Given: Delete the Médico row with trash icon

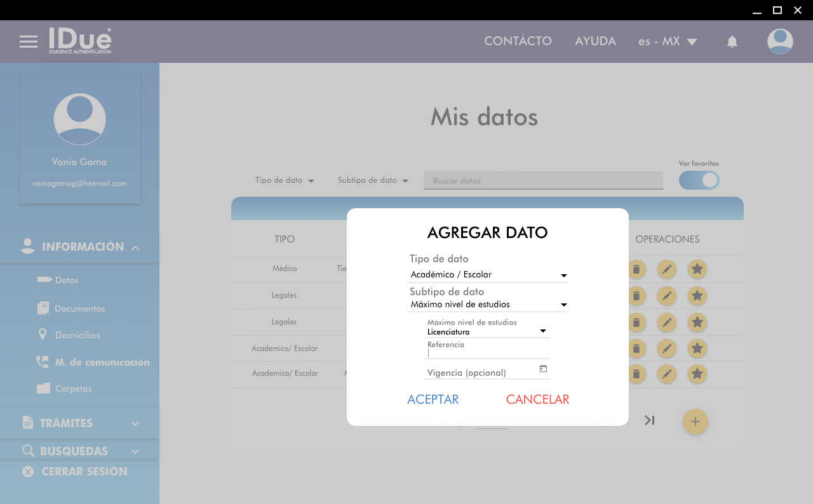Looking at the screenshot, I should pos(636,269).
